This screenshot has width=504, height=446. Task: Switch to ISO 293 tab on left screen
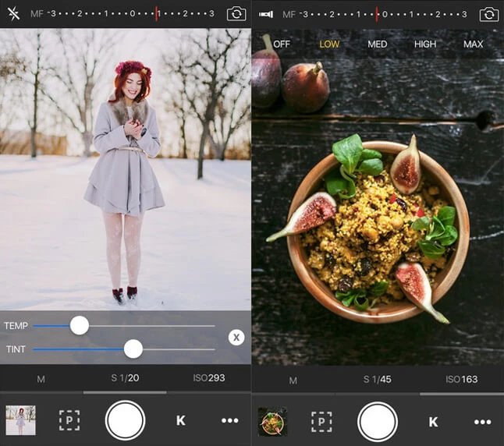(x=208, y=378)
